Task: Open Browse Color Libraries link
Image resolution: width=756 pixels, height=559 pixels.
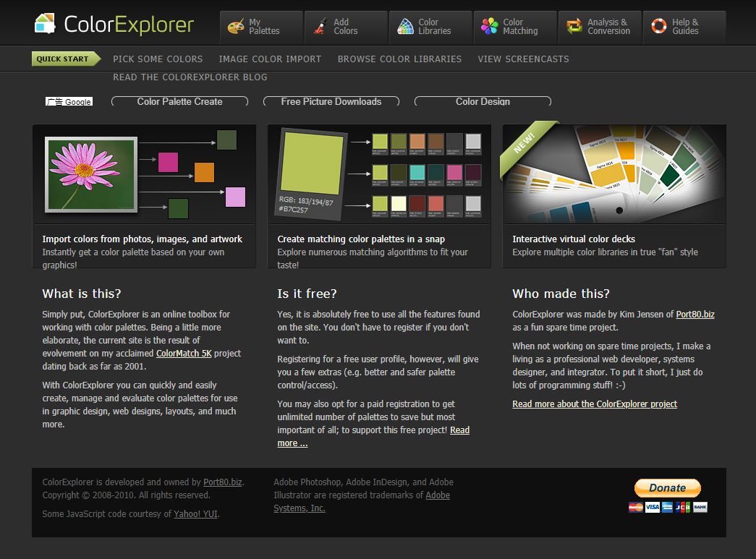Action: (399, 59)
